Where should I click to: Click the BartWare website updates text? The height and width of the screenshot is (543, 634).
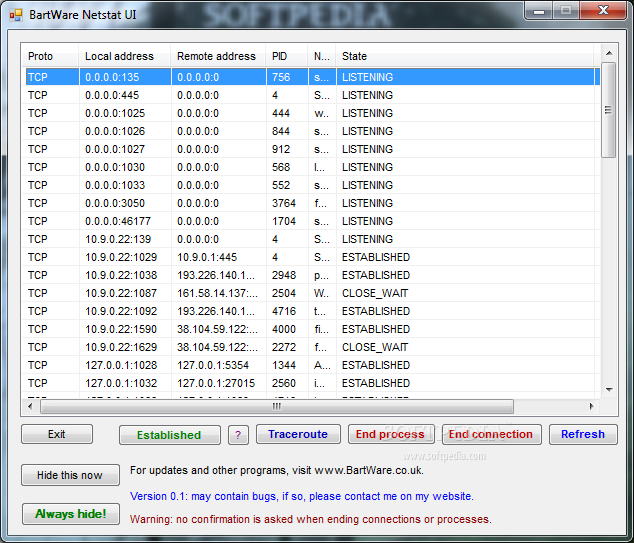click(x=277, y=471)
